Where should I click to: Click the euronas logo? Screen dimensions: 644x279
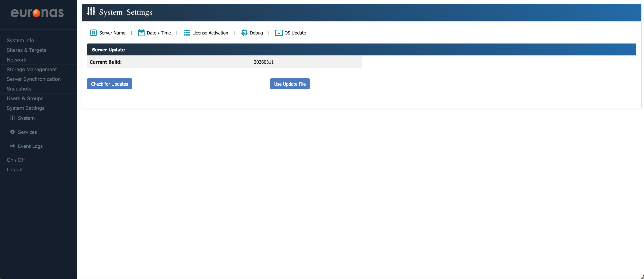pyautogui.click(x=37, y=13)
